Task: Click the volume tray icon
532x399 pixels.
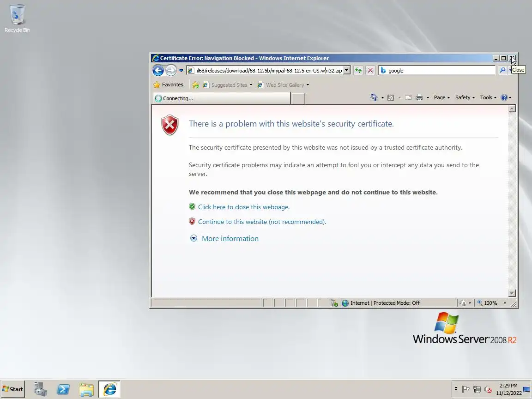Action: click(x=488, y=389)
